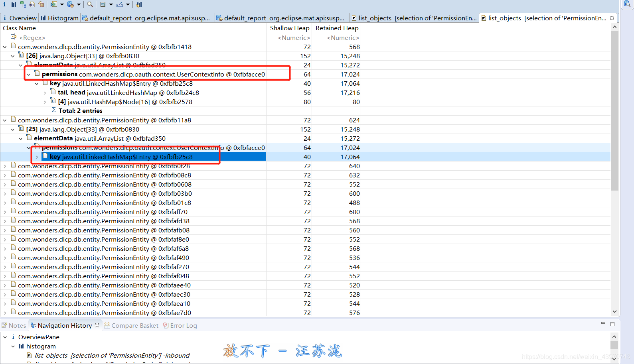Screen dimensions: 634x364
Task: Select list_objects -inbound history entry
Action: 112,355
